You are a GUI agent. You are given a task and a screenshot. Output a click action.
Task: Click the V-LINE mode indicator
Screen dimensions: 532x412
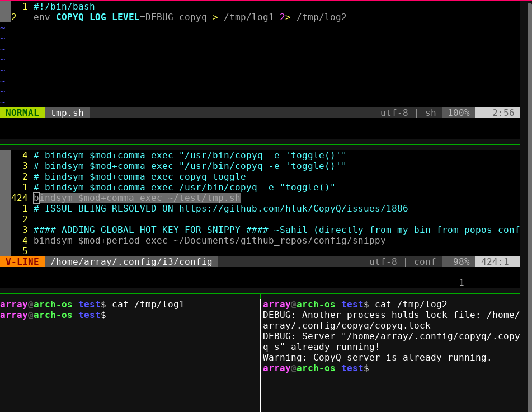22,261
